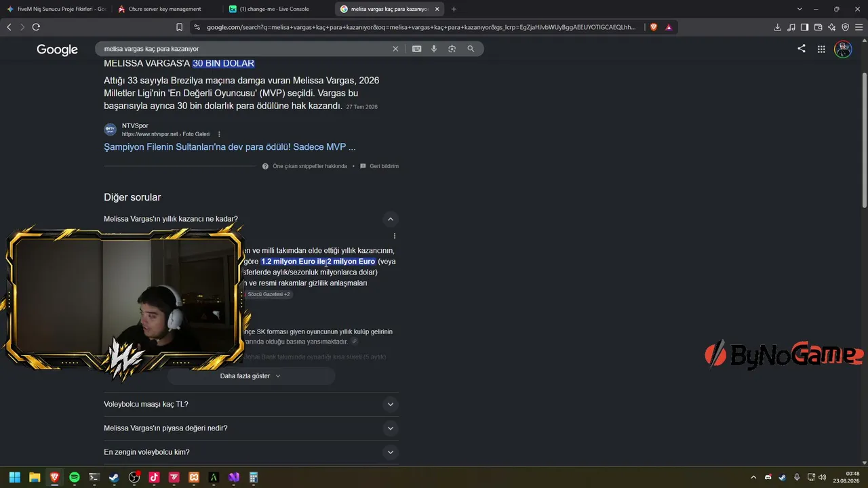The width and height of the screenshot is (868, 488).
Task: Open the XAMPP taskbar icon
Action: pyautogui.click(x=194, y=477)
